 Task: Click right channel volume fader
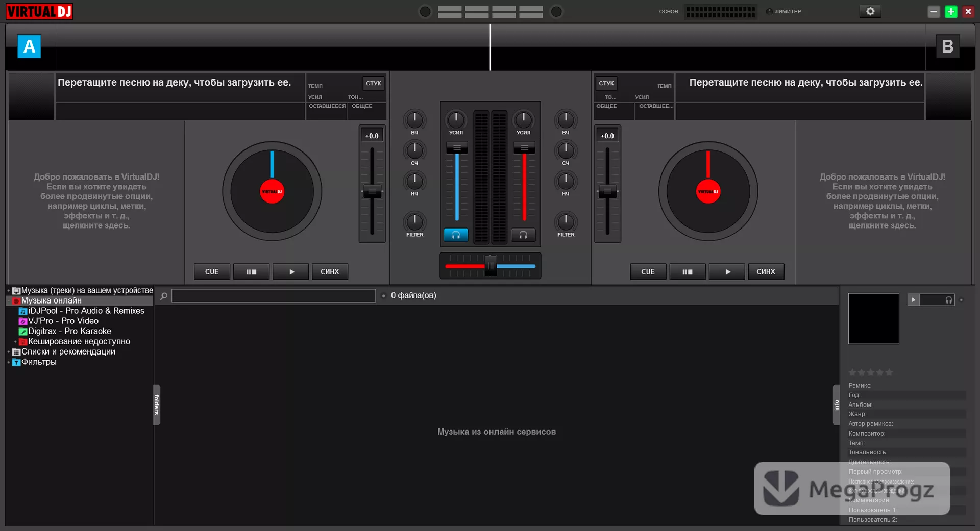click(x=524, y=148)
